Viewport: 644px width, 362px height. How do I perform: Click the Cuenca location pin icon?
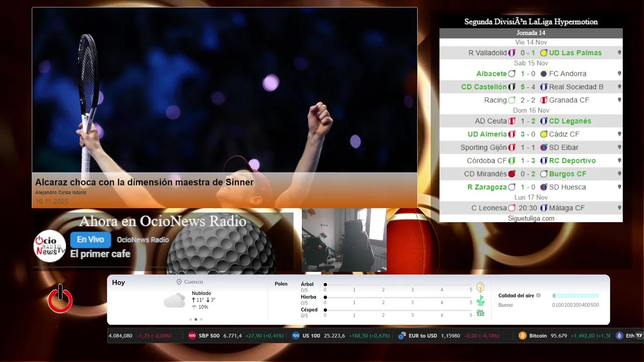coord(179,282)
